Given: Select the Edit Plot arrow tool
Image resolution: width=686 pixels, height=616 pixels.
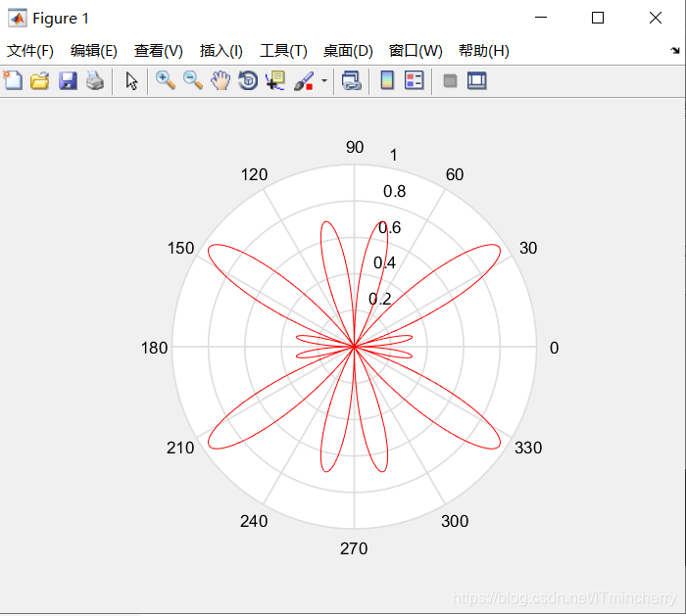Looking at the screenshot, I should coord(131,81).
